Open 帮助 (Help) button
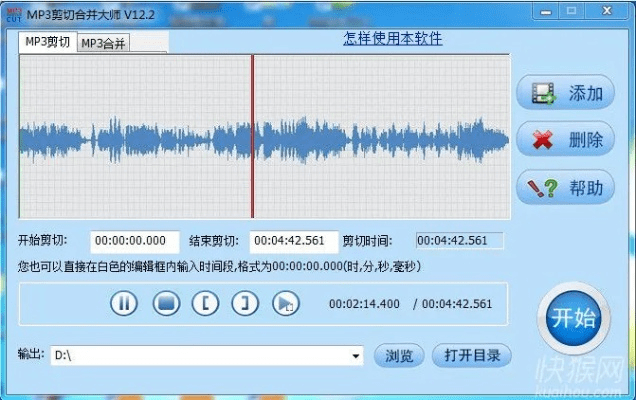Image resolution: width=636 pixels, height=400 pixels. (x=565, y=187)
